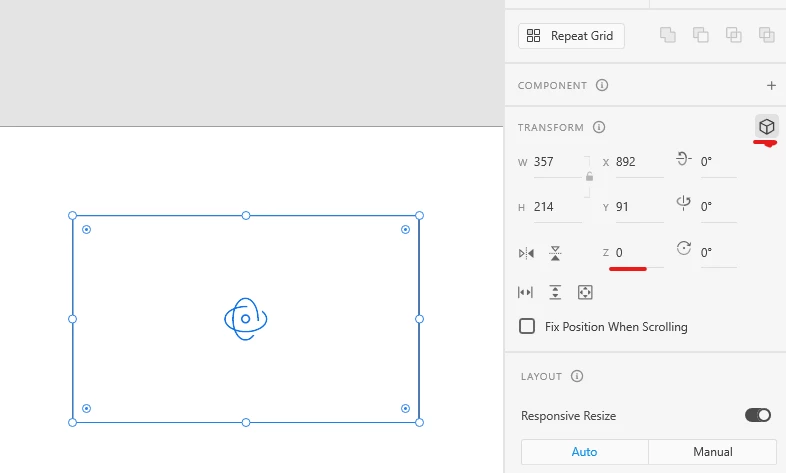The image size is (786, 473).
Task: Click the top-right corner radius handle
Action: (x=406, y=229)
